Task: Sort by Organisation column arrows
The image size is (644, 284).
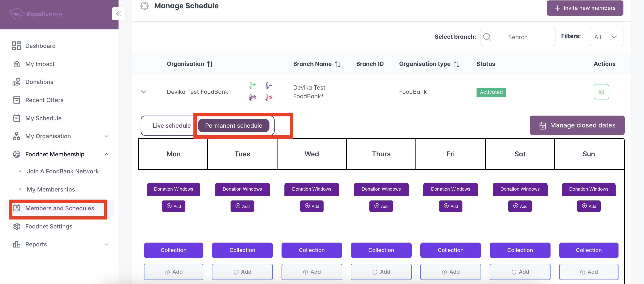Action: point(210,64)
